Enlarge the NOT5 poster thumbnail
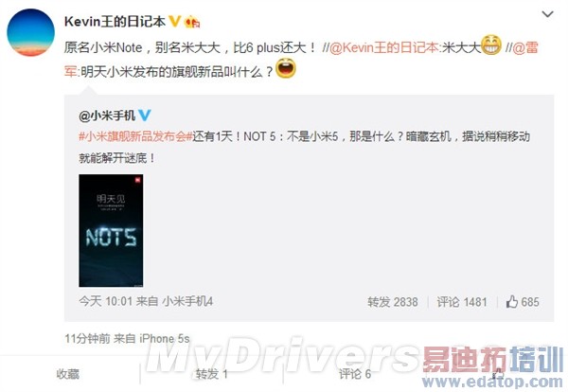The height and width of the screenshot is (392, 568). point(111,230)
